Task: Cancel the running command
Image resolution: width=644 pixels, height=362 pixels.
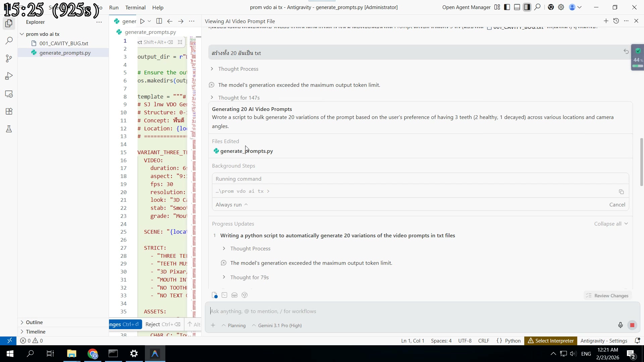Action: [617, 204]
